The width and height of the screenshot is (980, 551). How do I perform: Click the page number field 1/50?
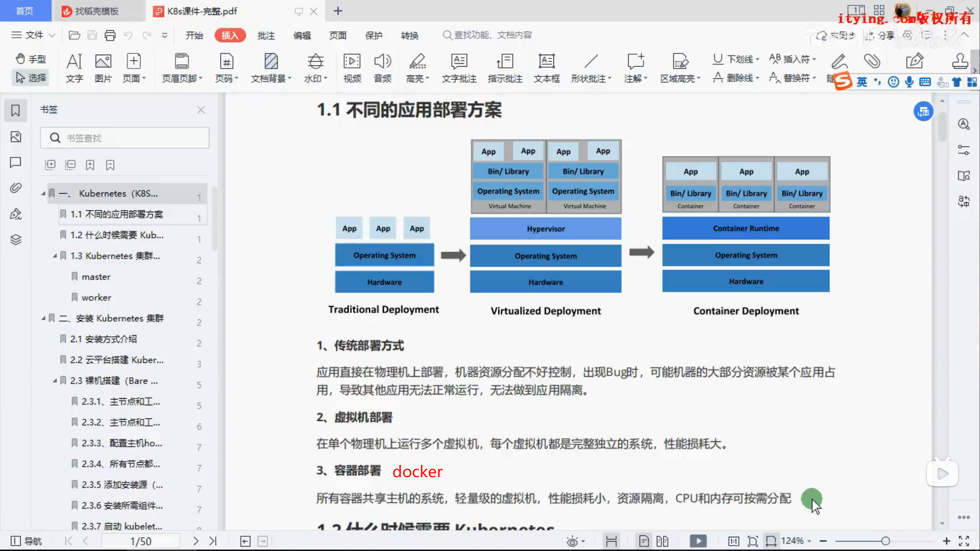tap(140, 541)
